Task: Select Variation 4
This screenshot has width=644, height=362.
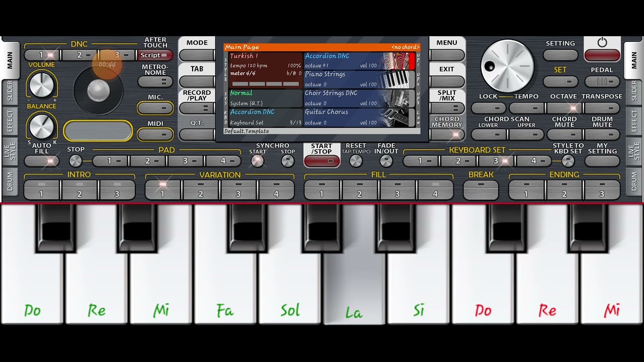Action: [x=276, y=190]
